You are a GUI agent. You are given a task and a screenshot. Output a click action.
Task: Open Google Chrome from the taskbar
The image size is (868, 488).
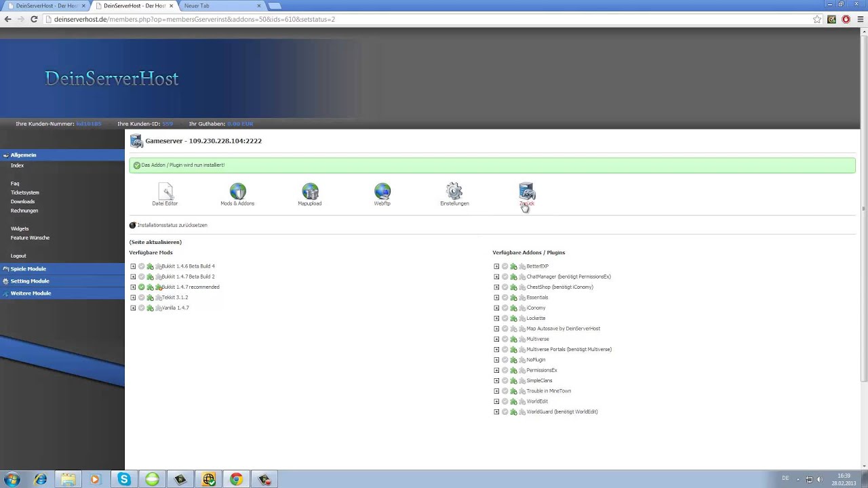pyautogui.click(x=236, y=479)
